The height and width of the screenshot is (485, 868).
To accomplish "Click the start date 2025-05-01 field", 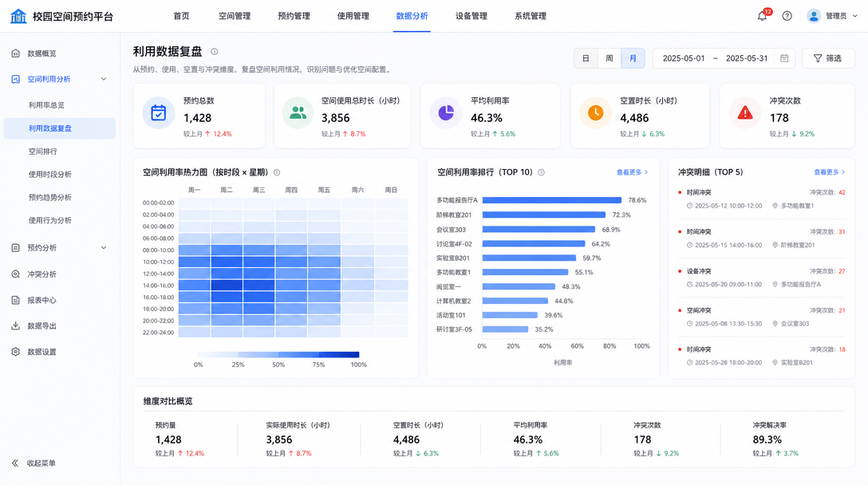I will point(683,58).
